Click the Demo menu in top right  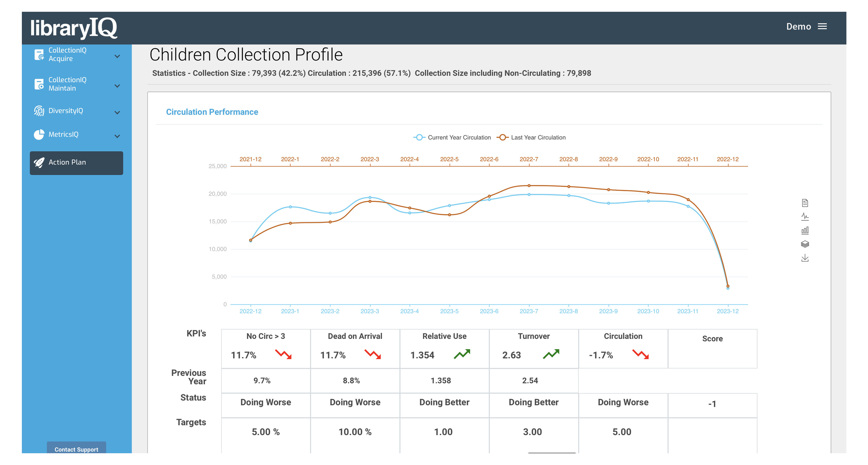click(808, 26)
